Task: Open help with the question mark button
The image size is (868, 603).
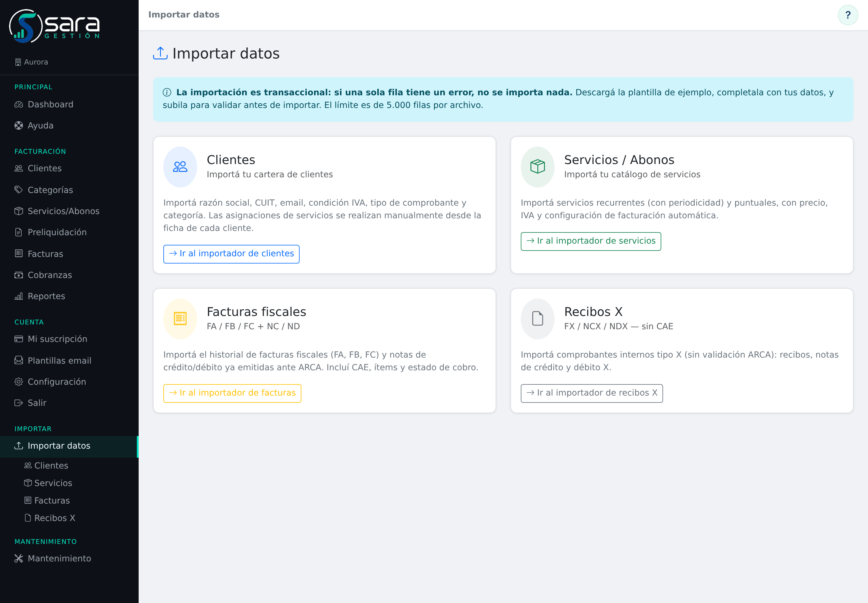Action: [848, 15]
